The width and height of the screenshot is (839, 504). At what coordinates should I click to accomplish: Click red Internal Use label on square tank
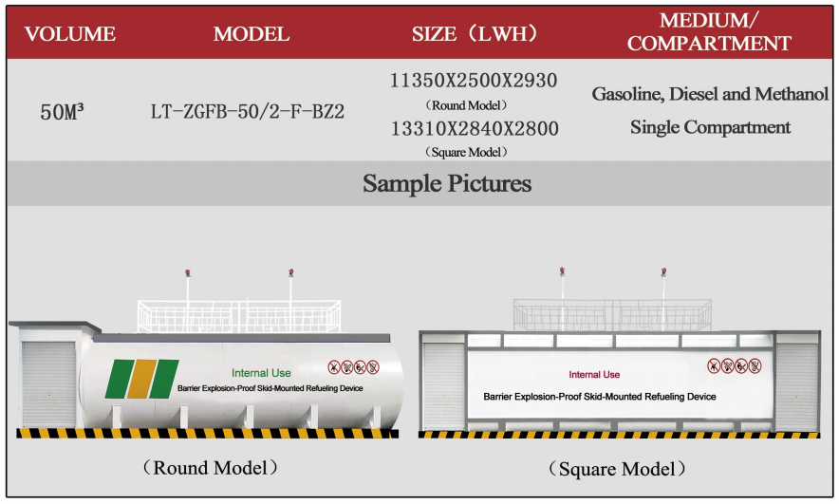click(594, 375)
